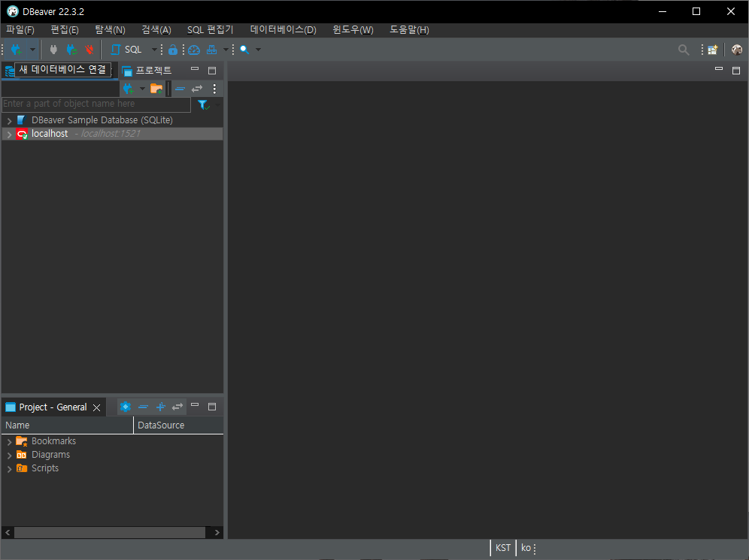749x560 pixels.
Task: Expand the Bookmarks folder
Action: coord(9,442)
